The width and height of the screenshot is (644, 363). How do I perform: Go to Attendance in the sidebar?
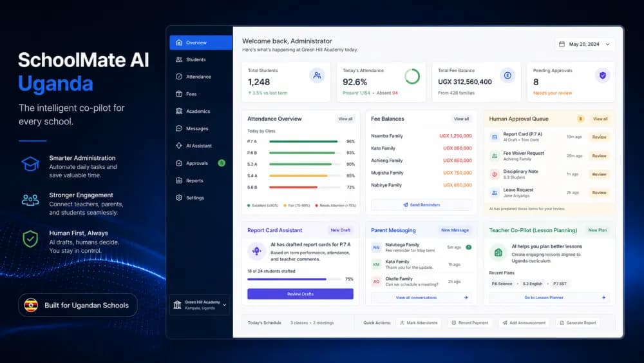coord(201,77)
